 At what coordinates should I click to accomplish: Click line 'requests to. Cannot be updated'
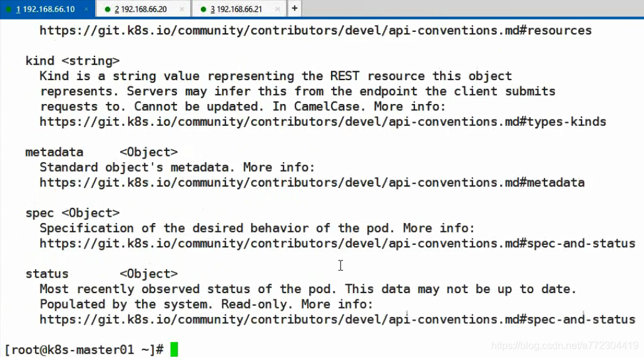click(x=243, y=106)
